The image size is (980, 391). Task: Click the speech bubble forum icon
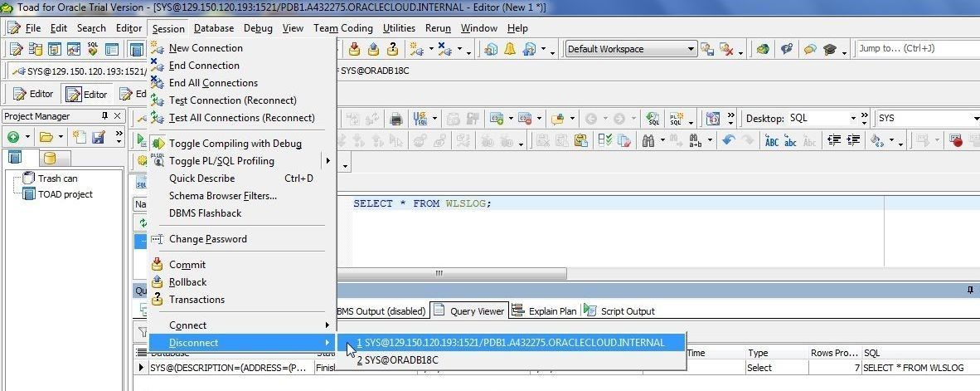click(x=810, y=49)
